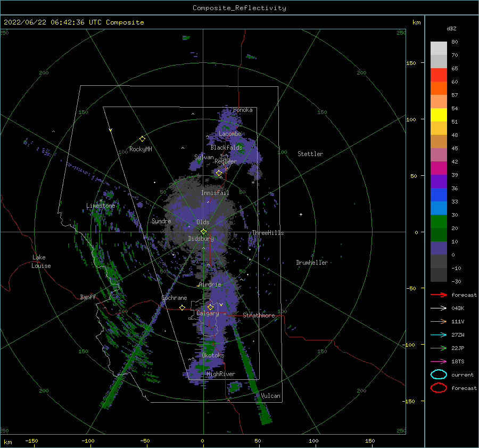Viewport: 479px width, 448px height.
Task: Click the Calgary city label
Action: coord(208,313)
